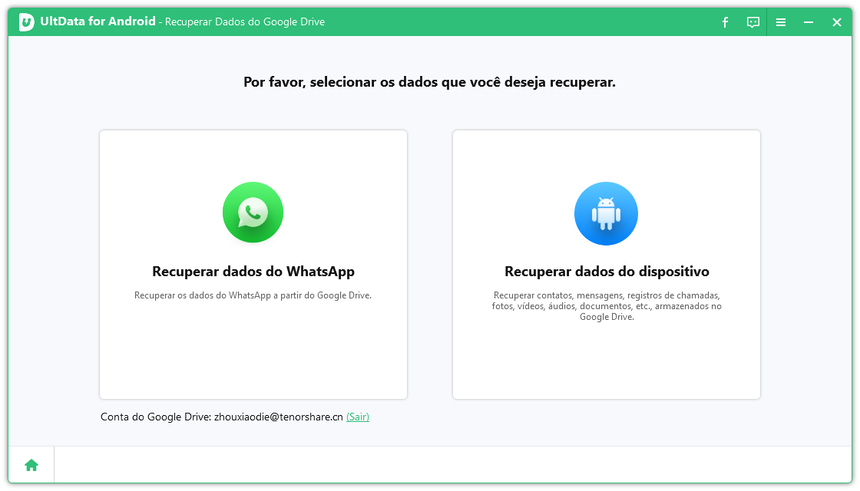This screenshot has width=860, height=491.
Task: Open the hamburger menu in title bar
Action: (x=781, y=22)
